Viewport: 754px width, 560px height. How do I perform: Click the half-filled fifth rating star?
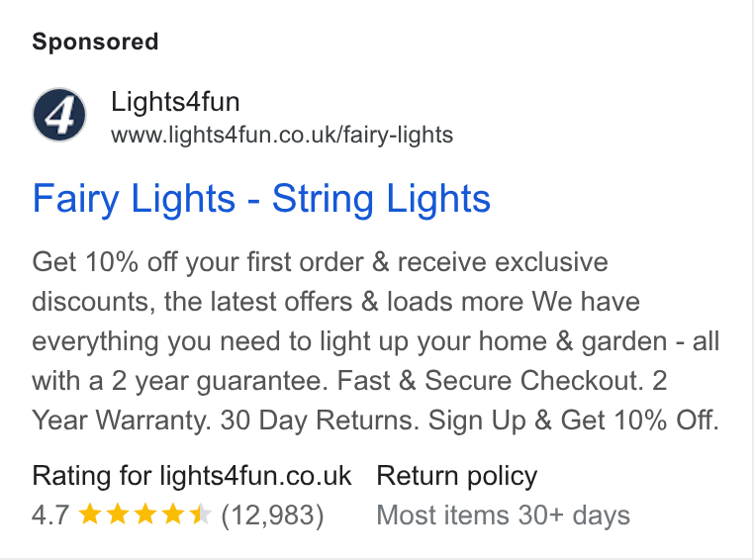click(201, 513)
